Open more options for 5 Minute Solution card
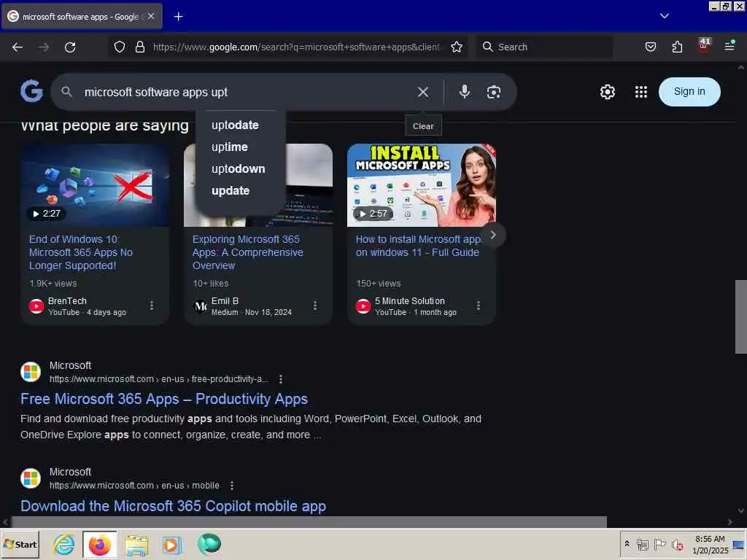The height and width of the screenshot is (560, 747). [x=479, y=306]
